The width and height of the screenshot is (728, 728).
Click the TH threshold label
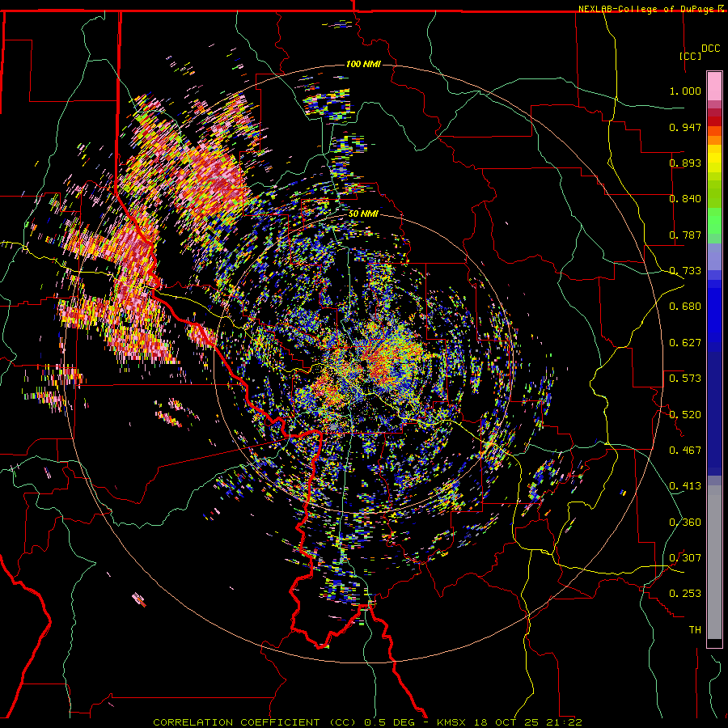click(x=695, y=630)
